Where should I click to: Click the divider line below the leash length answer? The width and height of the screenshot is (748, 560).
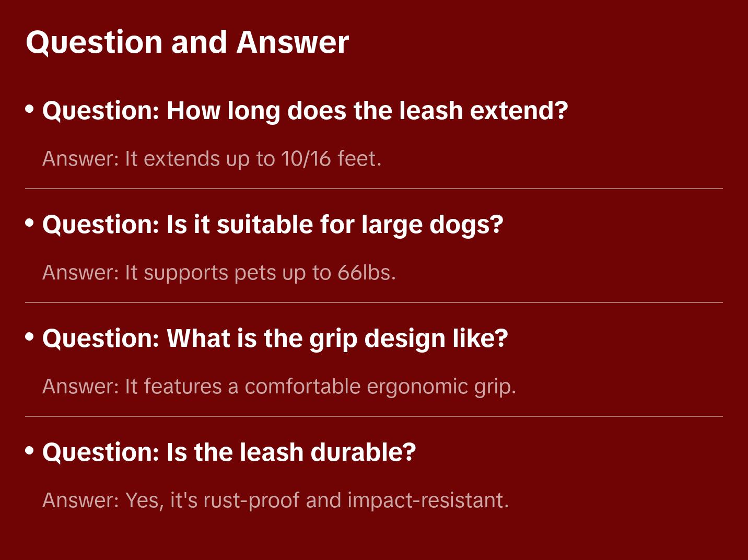pos(374,189)
